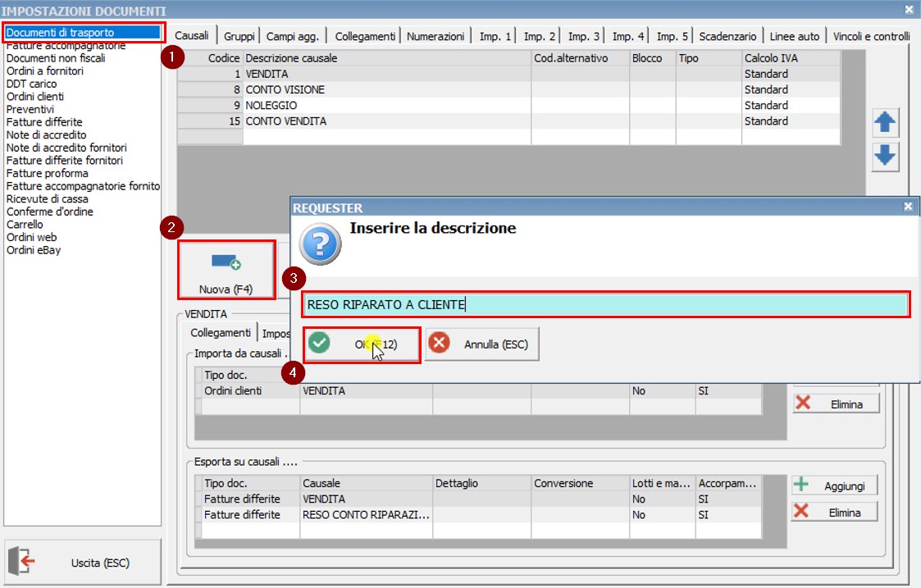The image size is (921, 588).
Task: Click the Calcolo IVA column header
Action: [791, 58]
